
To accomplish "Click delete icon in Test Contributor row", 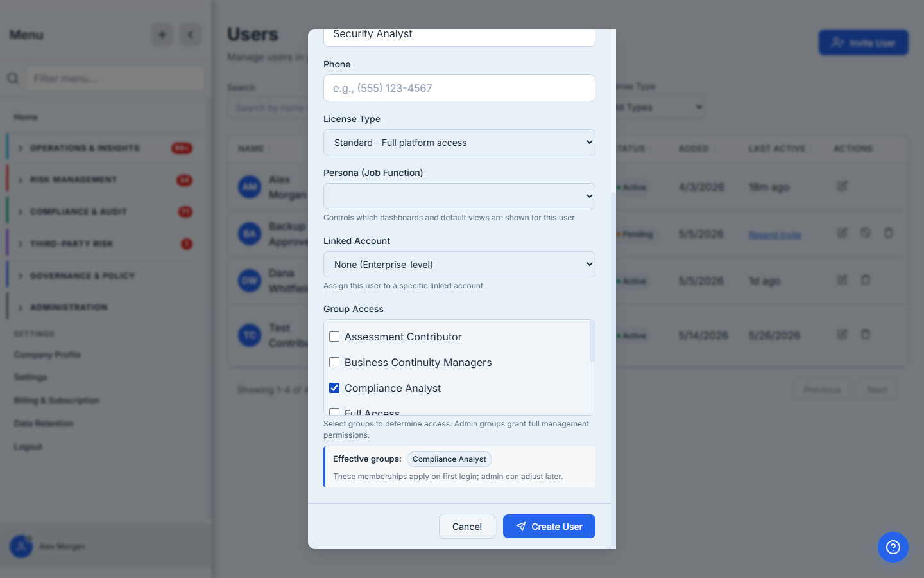I will [x=866, y=334].
